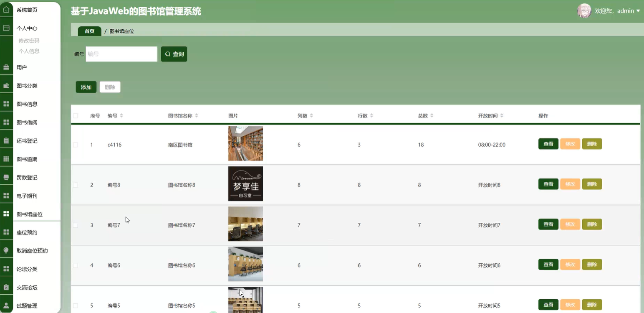The width and height of the screenshot is (644, 313).
Task: Click the 08:00-22:00 open time cell
Action: pos(492,145)
